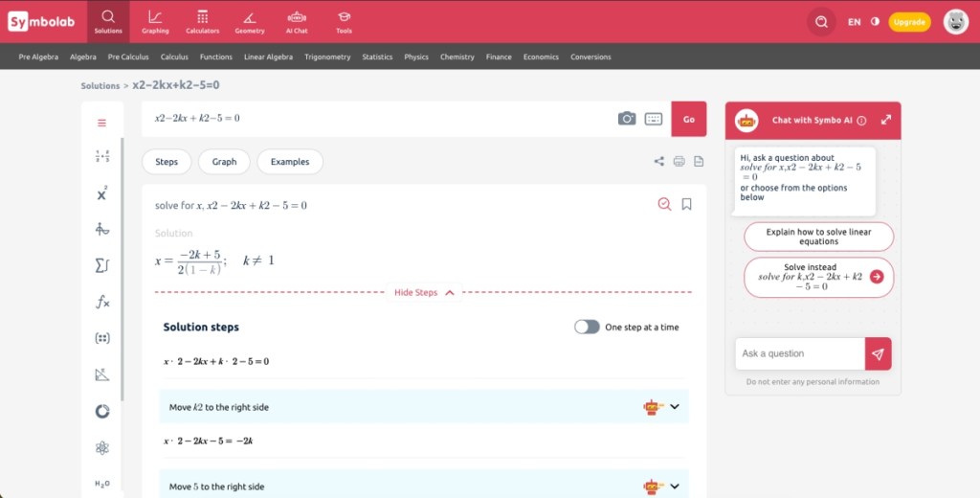Viewport: 980px width, 498px height.
Task: Open the Finance menu
Action: point(499,57)
